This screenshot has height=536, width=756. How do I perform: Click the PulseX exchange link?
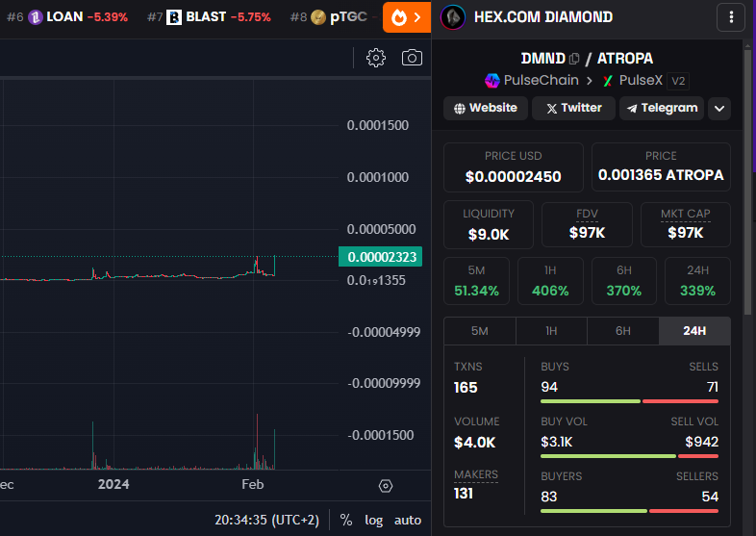coord(633,81)
